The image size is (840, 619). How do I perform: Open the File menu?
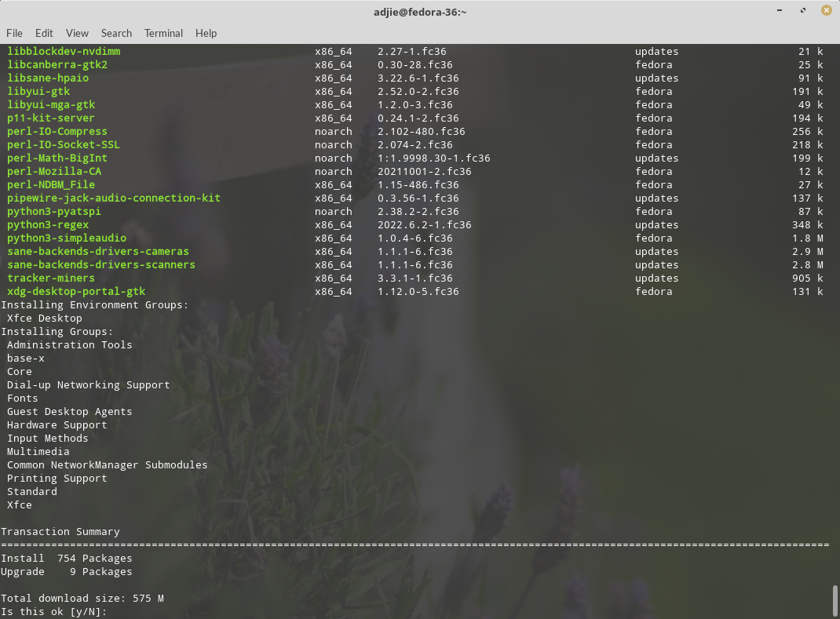(x=14, y=33)
